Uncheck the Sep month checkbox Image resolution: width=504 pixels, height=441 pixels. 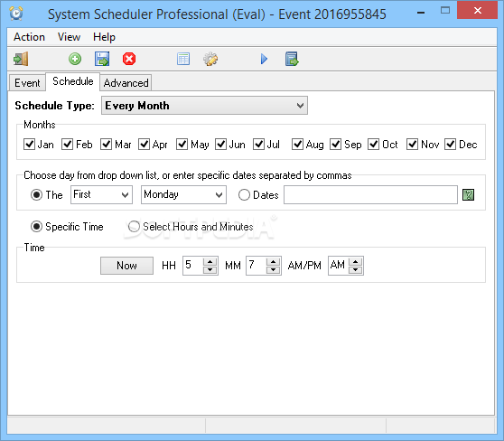[336, 144]
